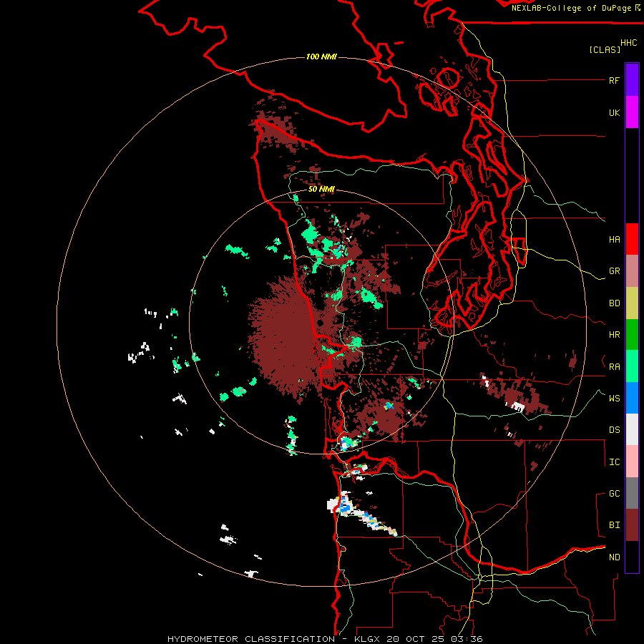The height and width of the screenshot is (644, 644).
Task: Click the BD legend label
Action: tap(614, 303)
